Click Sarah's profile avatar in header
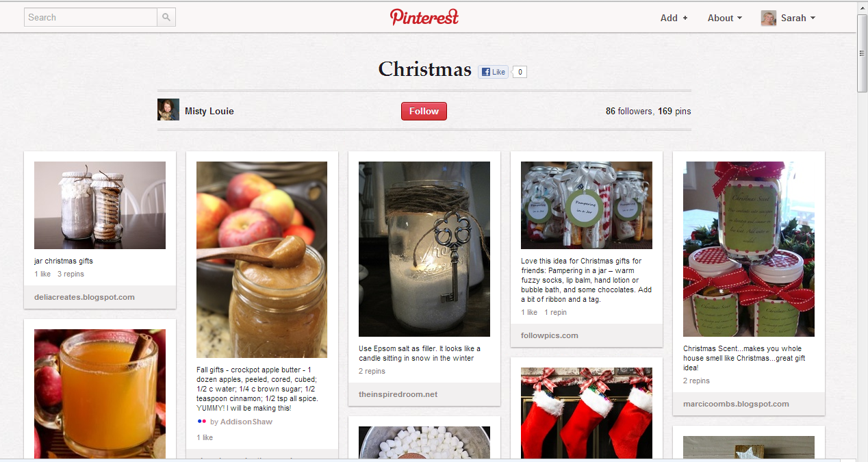 coord(768,18)
